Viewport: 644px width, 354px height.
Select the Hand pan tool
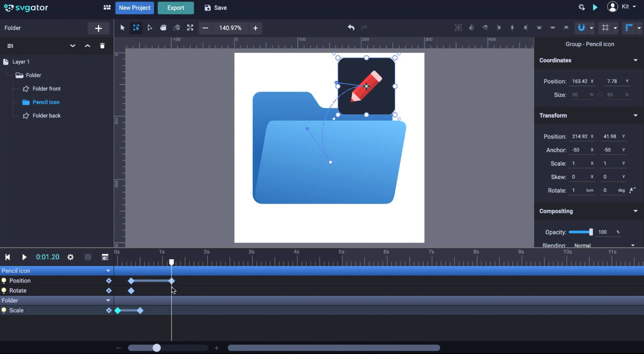coord(163,28)
